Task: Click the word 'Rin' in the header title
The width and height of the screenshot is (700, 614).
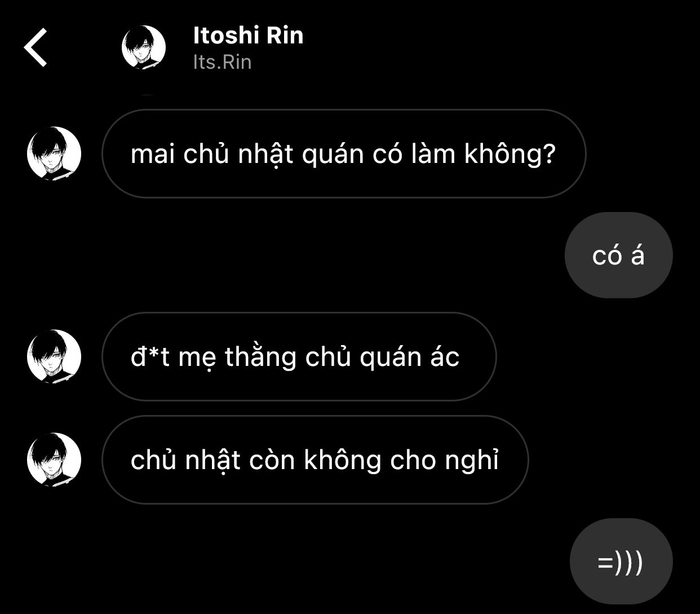Action: 285,35
